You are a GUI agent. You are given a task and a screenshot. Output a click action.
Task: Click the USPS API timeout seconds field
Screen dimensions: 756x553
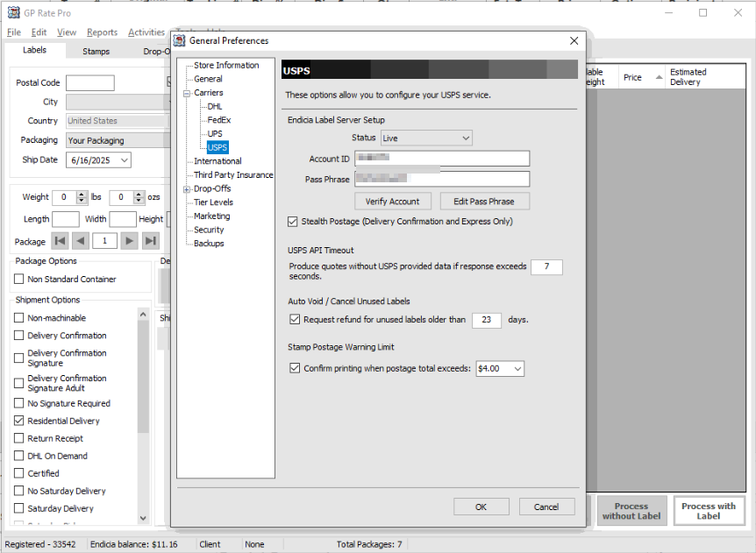[x=546, y=267]
